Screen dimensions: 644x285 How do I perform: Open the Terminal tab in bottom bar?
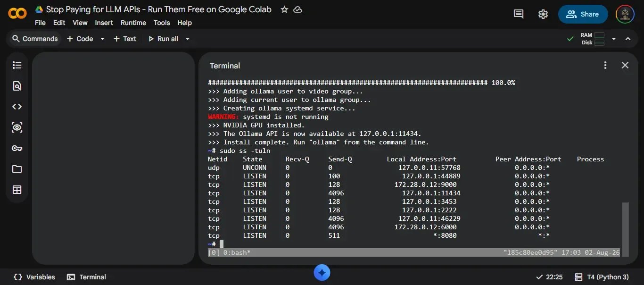click(x=86, y=277)
